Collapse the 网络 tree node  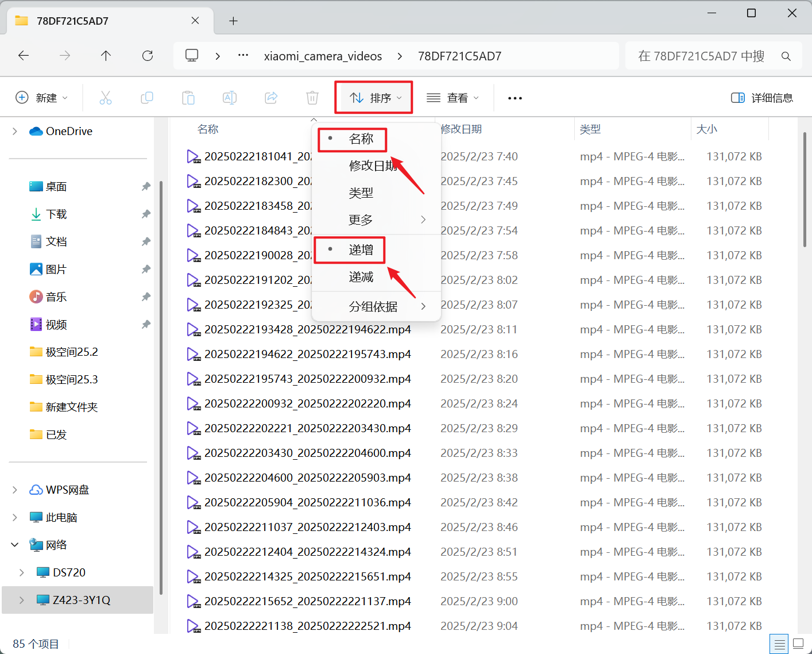(15, 545)
